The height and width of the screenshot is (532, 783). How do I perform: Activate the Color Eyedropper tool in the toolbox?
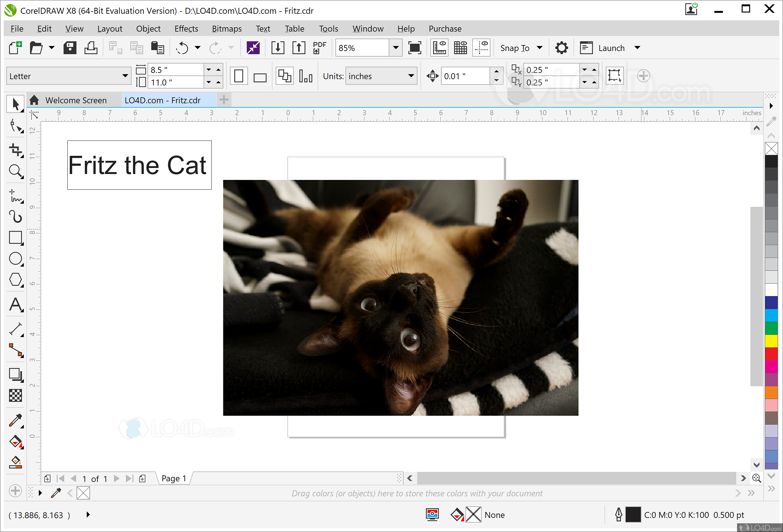coord(15,421)
